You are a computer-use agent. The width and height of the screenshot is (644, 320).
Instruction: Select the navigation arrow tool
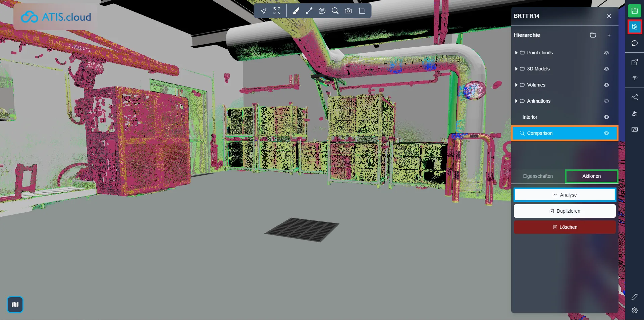(264, 11)
